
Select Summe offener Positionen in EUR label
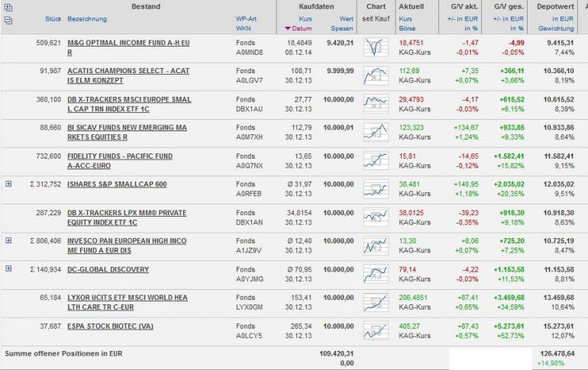point(63,353)
